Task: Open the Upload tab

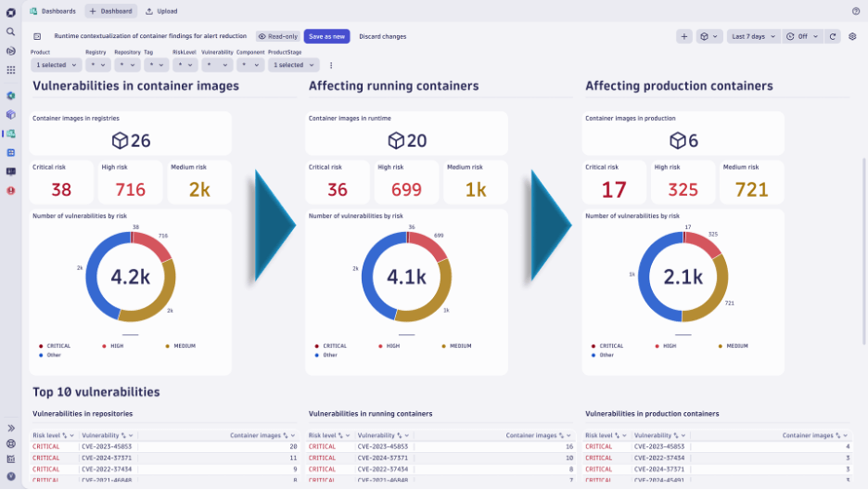Action: [x=161, y=11]
